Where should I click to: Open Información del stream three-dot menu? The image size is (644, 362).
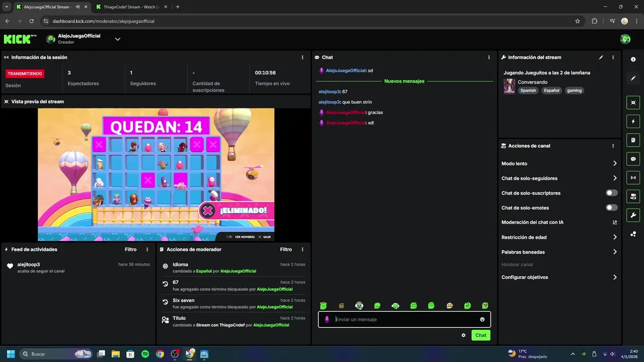(613, 57)
